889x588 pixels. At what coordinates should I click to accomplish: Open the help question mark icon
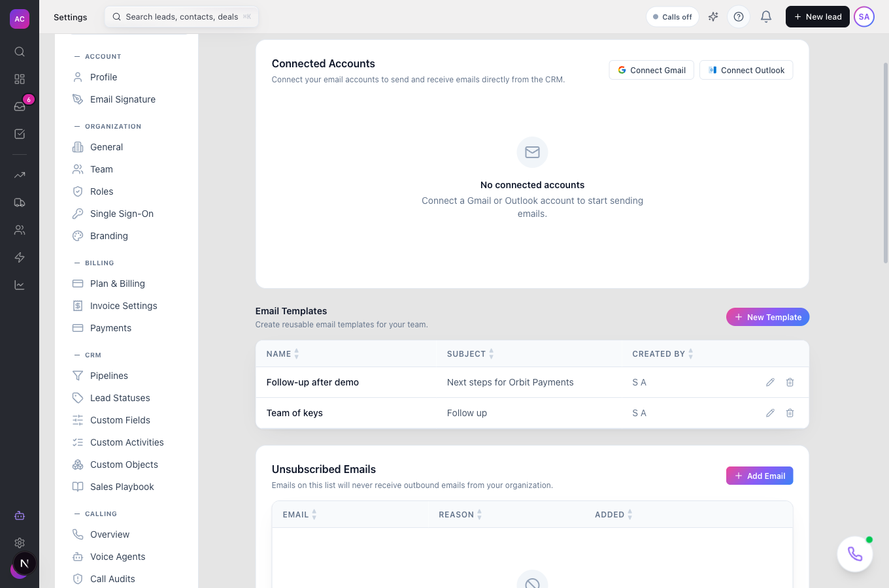pos(739,17)
